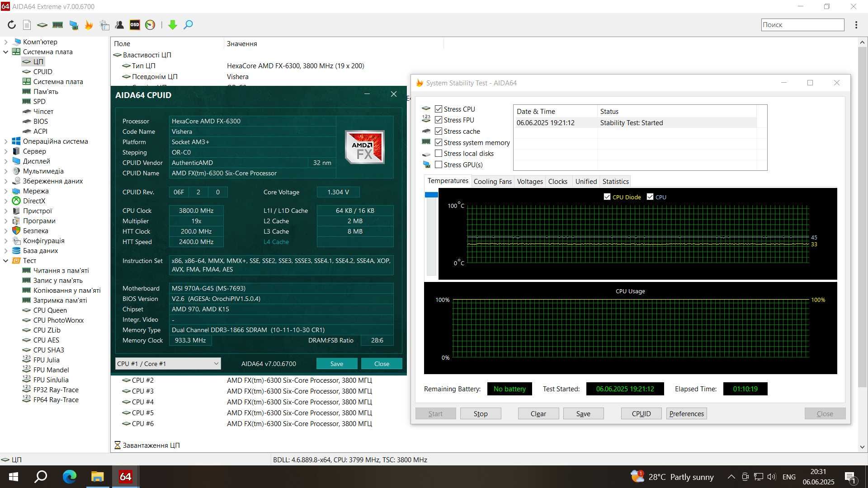Uncheck Stress FPU checkbox
The width and height of the screenshot is (868, 488).
coord(439,120)
